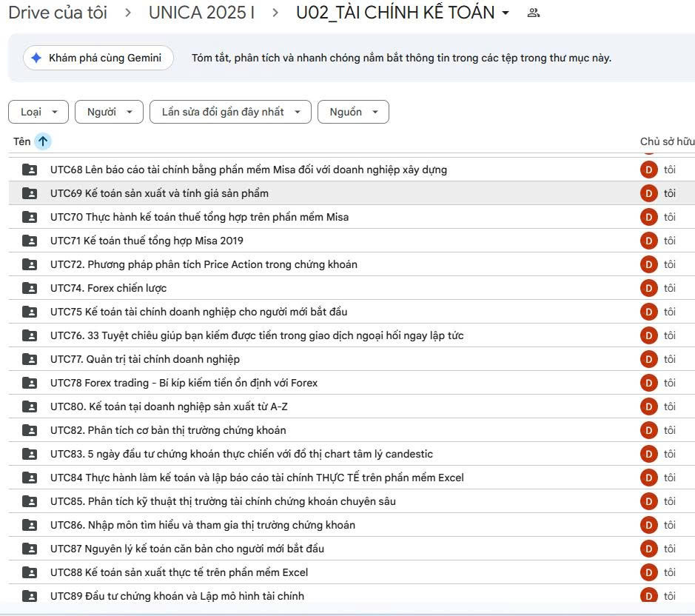
Task: Click folder icon of UTC78 row
Action: point(30,383)
